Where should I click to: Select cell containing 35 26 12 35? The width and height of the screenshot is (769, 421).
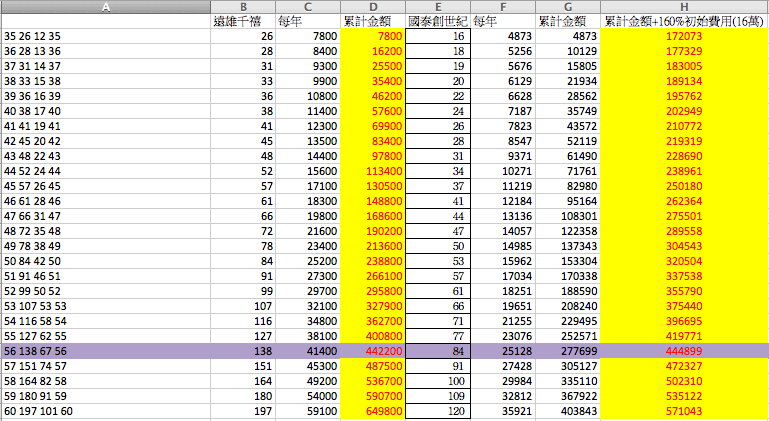105,36
